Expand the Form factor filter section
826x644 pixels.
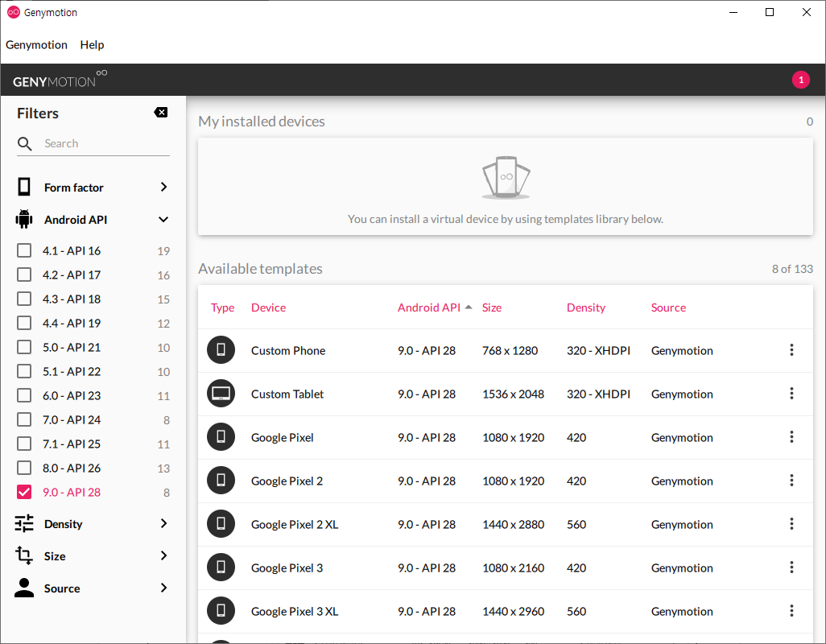click(163, 187)
